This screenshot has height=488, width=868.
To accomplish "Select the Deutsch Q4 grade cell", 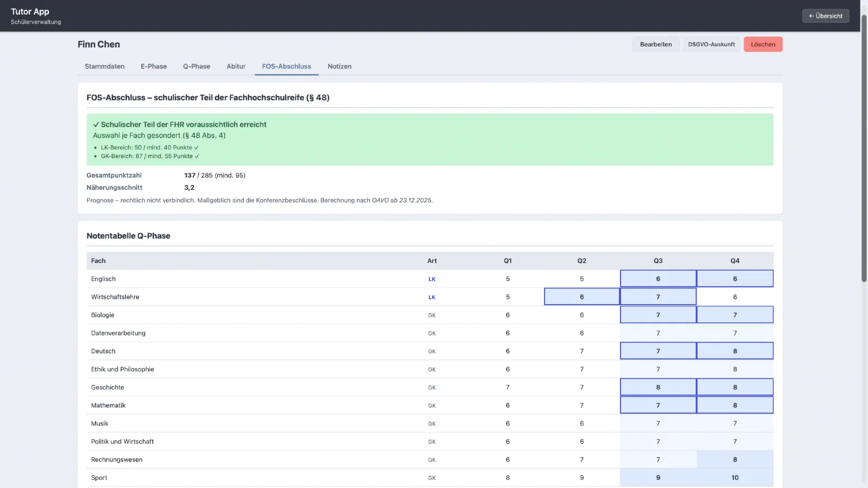I will pyautogui.click(x=735, y=351).
